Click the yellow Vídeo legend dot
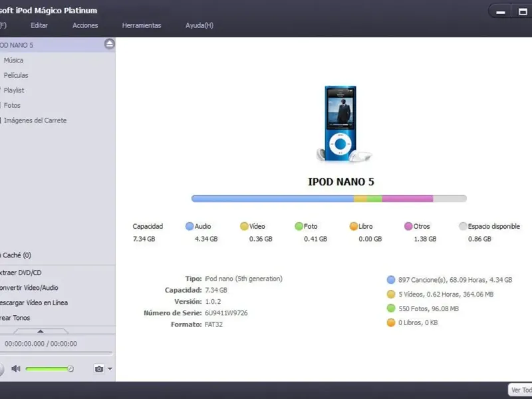The image size is (532, 399). click(244, 226)
